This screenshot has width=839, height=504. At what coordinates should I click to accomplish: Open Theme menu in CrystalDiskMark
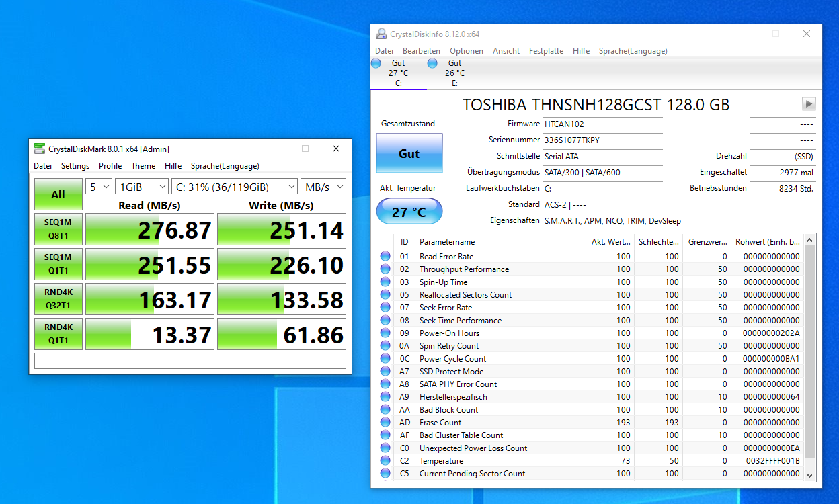click(x=143, y=166)
